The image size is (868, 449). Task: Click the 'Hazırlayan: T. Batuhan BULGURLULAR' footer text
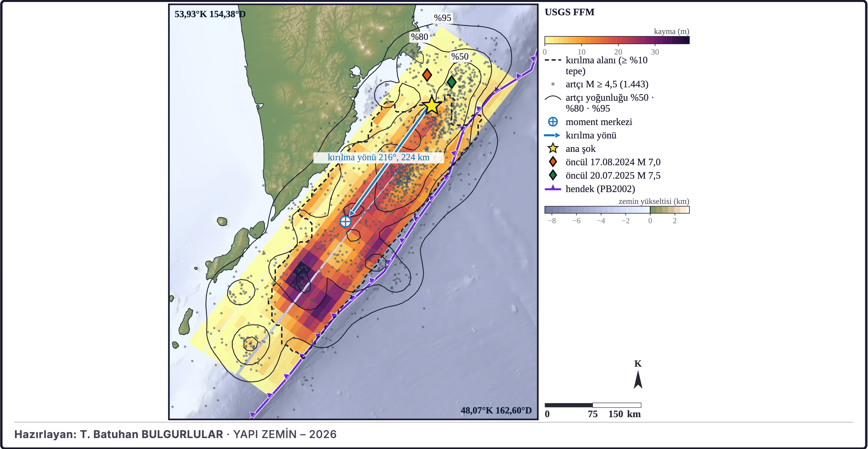point(118,434)
